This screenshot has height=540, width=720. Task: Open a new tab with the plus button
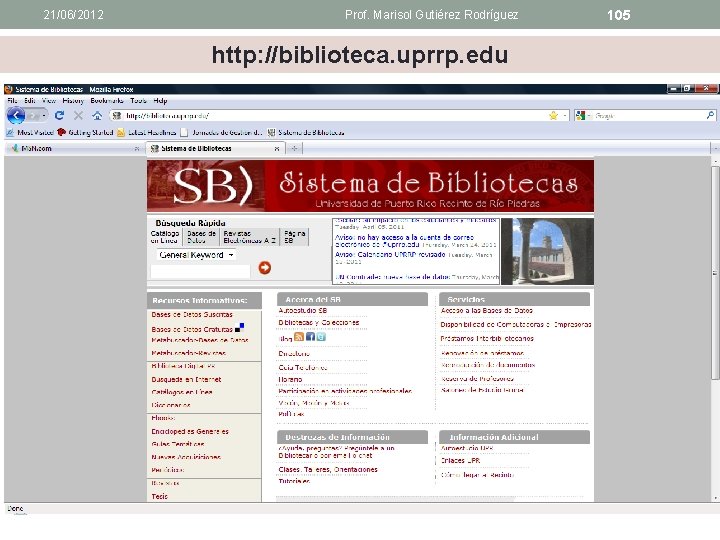[294, 148]
